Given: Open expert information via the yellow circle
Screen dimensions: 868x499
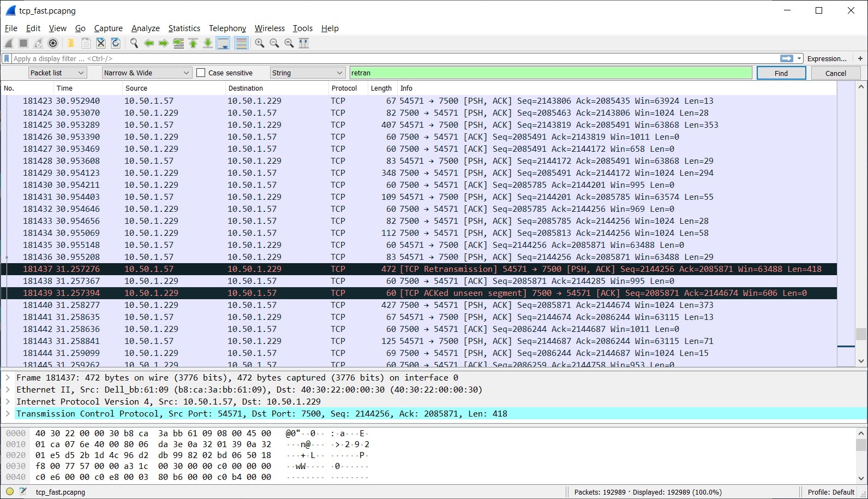Looking at the screenshot, I should click(x=10, y=492).
